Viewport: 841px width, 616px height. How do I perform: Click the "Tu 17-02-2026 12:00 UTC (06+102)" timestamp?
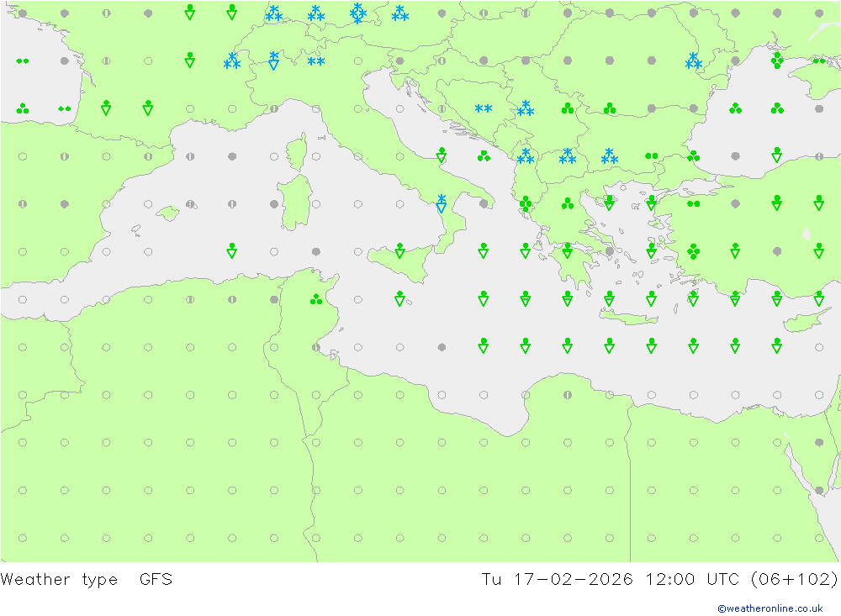click(659, 579)
